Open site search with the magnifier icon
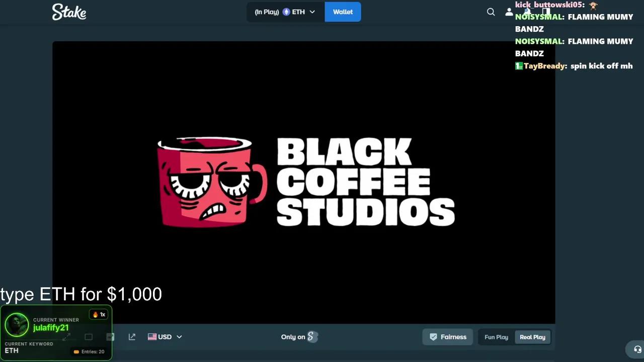The height and width of the screenshot is (362, 644). tap(491, 12)
